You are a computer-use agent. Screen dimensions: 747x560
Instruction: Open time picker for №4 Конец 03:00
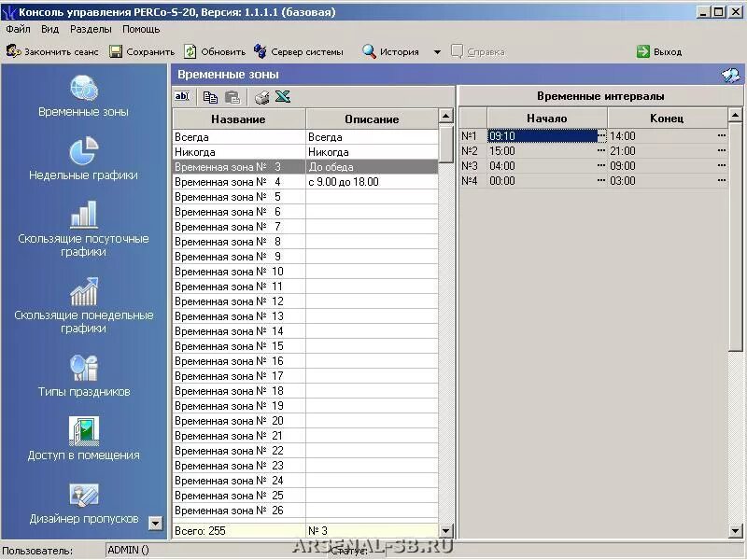click(x=722, y=180)
